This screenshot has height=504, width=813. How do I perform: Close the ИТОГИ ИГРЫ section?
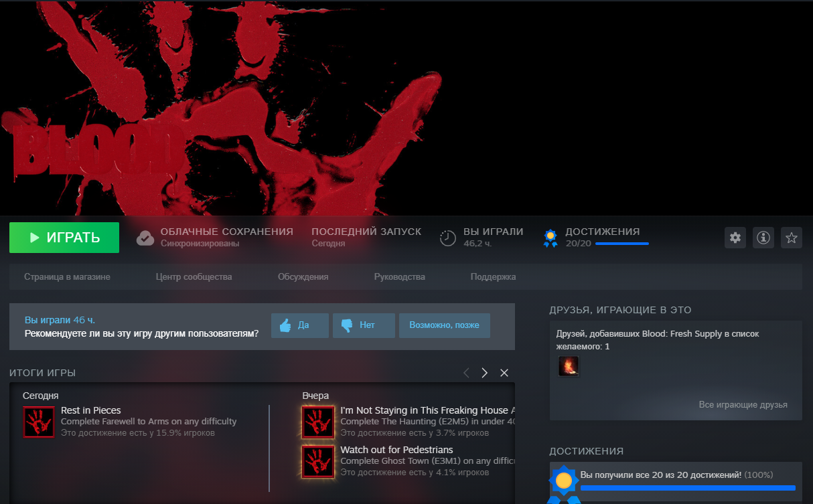tap(504, 373)
